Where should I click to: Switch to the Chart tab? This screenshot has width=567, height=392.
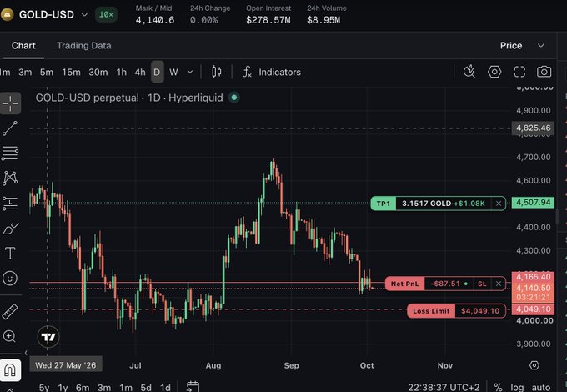click(x=23, y=46)
